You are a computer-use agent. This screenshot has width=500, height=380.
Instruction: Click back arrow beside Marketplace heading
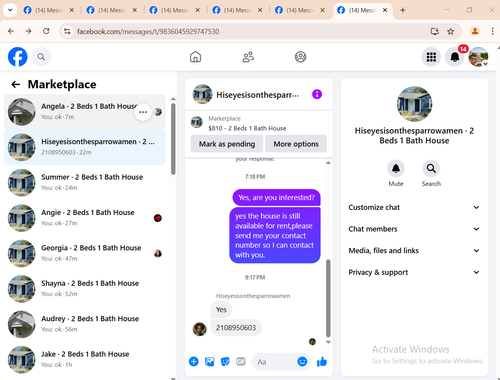[x=16, y=84]
